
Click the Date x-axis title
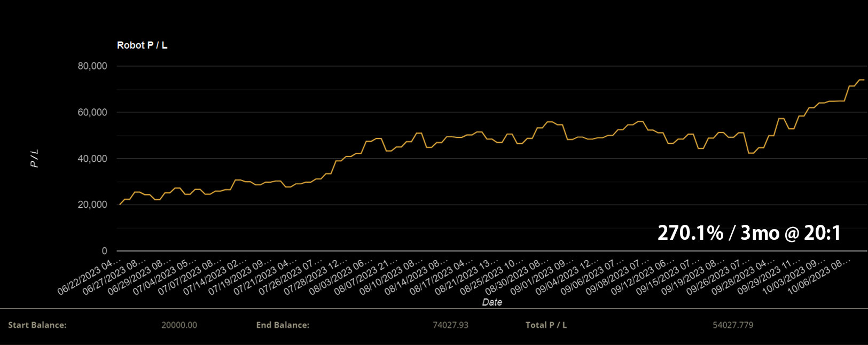coord(492,302)
